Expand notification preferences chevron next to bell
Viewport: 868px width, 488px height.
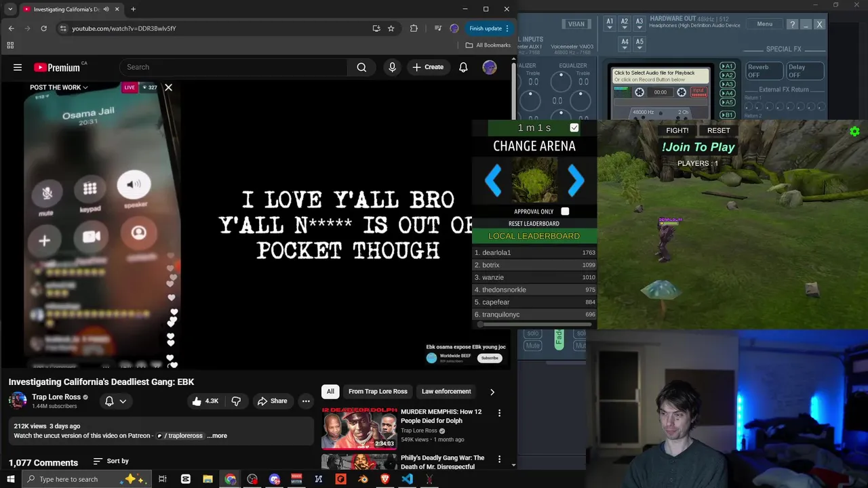[x=123, y=401]
